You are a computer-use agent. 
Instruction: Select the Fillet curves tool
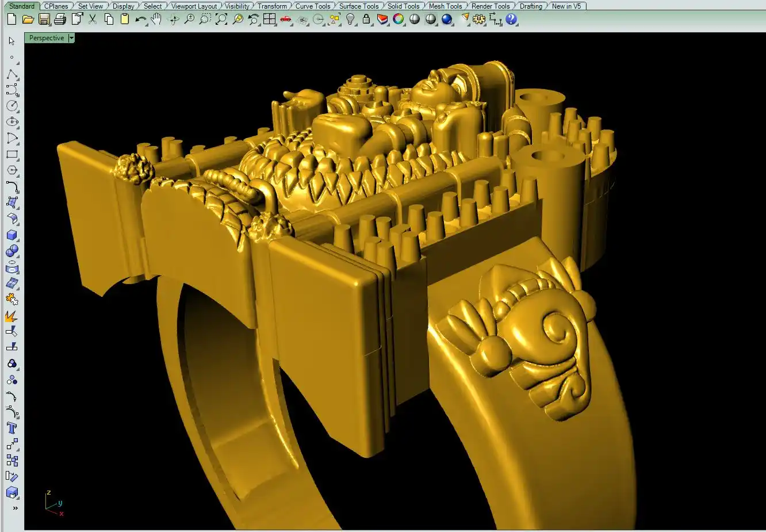click(x=12, y=186)
